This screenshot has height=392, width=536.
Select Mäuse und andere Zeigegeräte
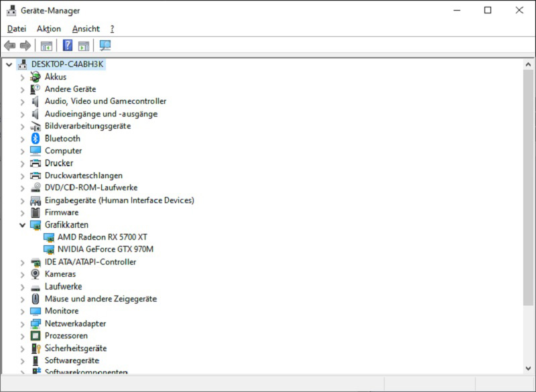click(x=101, y=299)
